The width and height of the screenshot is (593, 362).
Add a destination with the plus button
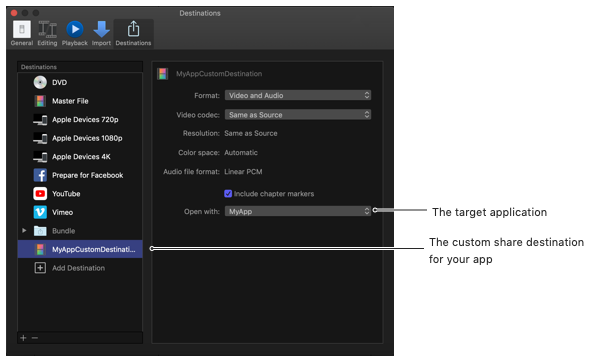pyautogui.click(x=23, y=338)
